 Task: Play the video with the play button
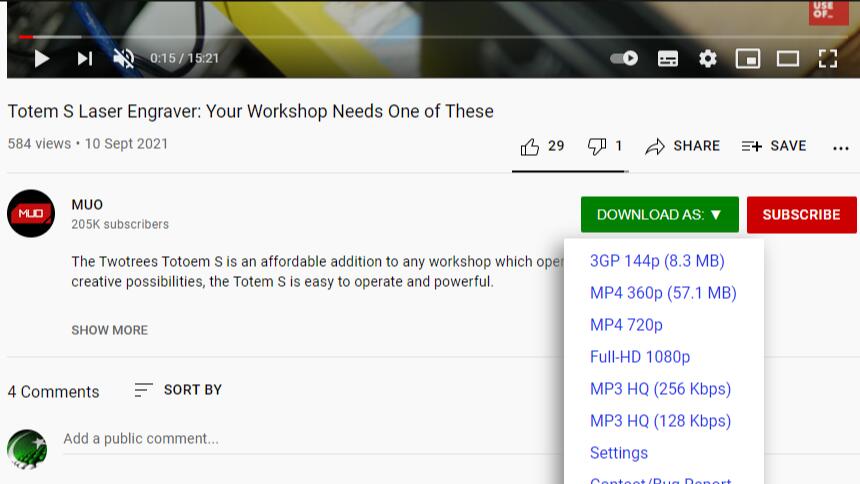pyautogui.click(x=41, y=58)
